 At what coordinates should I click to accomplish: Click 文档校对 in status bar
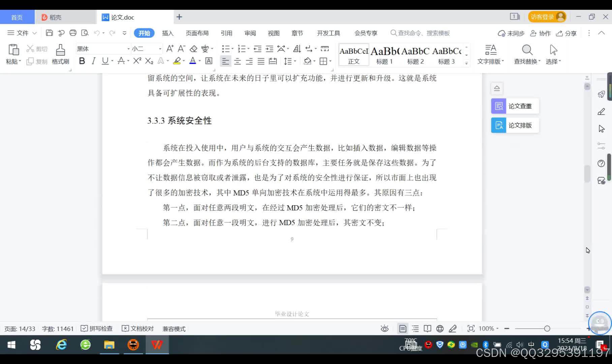coord(137,329)
